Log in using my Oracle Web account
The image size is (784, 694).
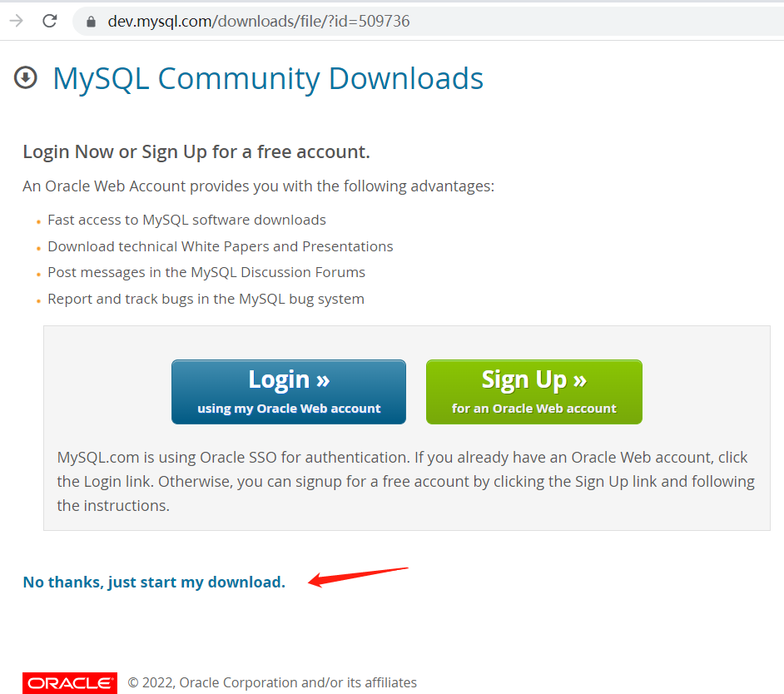tap(289, 392)
